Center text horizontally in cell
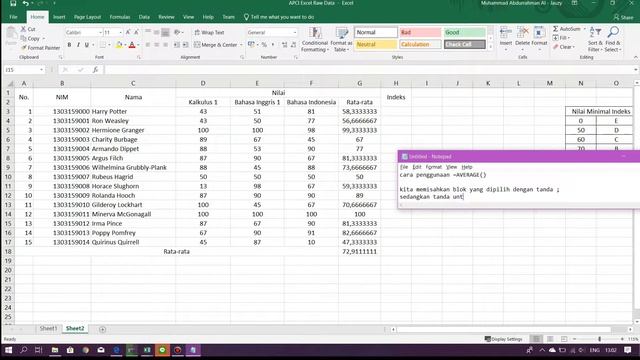Screen dimensions: 640x360 156,45
